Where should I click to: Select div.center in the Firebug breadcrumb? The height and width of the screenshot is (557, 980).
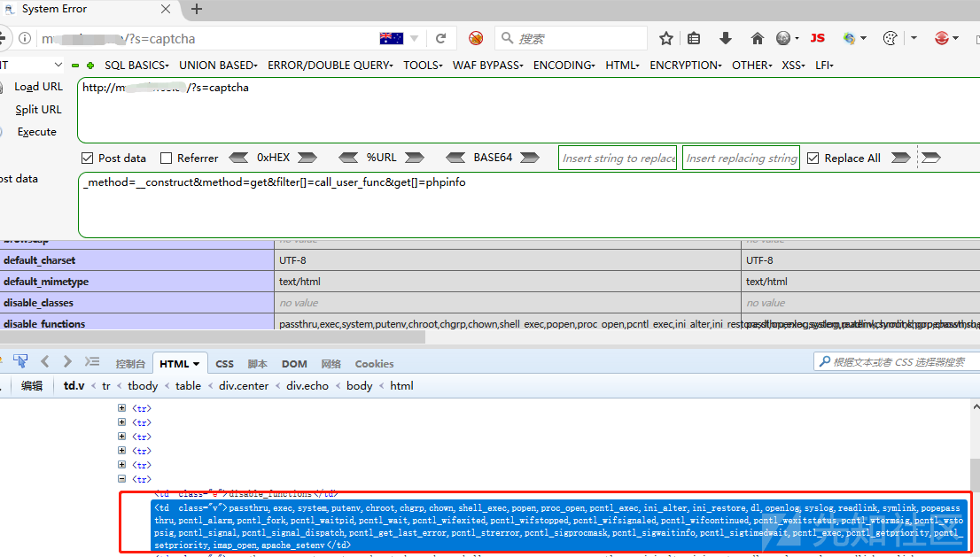[x=244, y=386]
